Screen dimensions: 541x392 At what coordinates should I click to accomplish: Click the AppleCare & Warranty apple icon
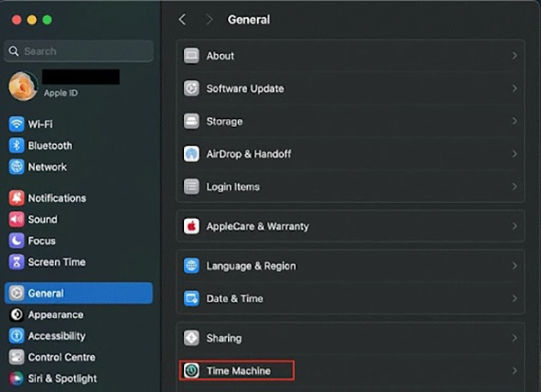(191, 226)
